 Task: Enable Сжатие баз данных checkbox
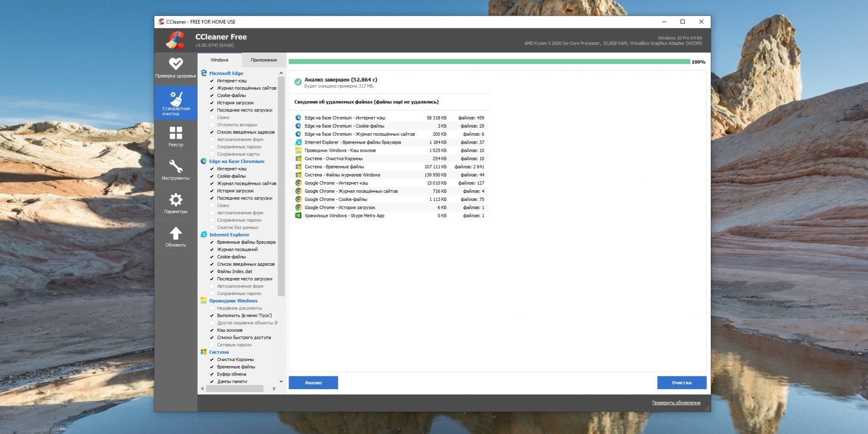click(212, 227)
